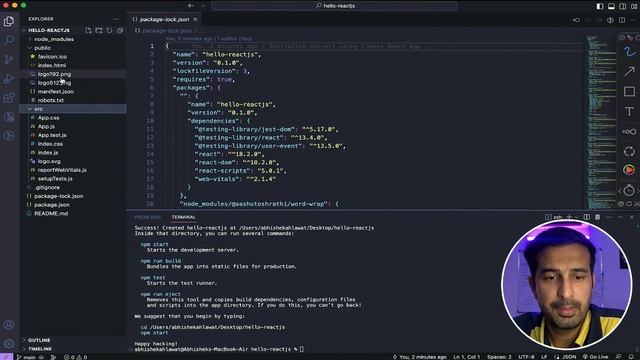
Task: Click the JSON language mode in status bar
Action: (569, 357)
